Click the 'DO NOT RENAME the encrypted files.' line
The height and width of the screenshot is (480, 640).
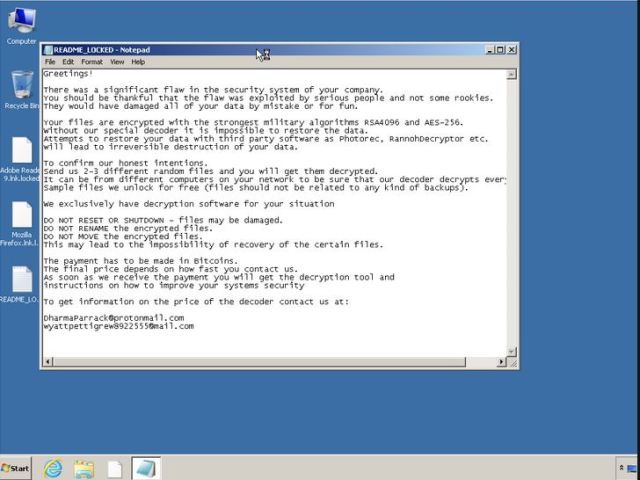(x=128, y=229)
